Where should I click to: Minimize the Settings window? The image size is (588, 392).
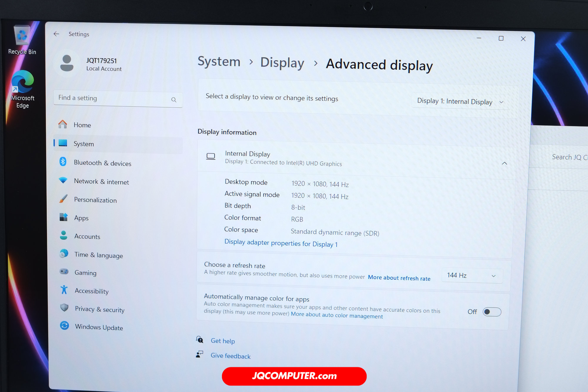click(x=479, y=38)
